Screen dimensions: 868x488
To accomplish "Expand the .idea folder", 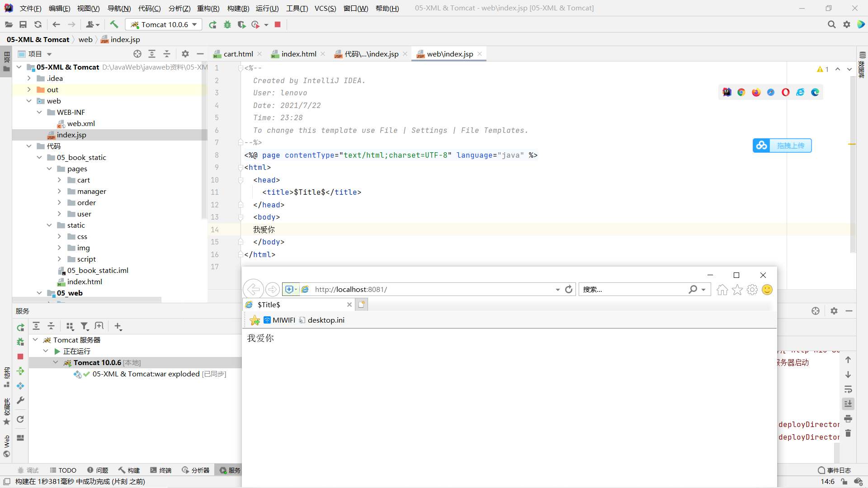I will [29, 78].
